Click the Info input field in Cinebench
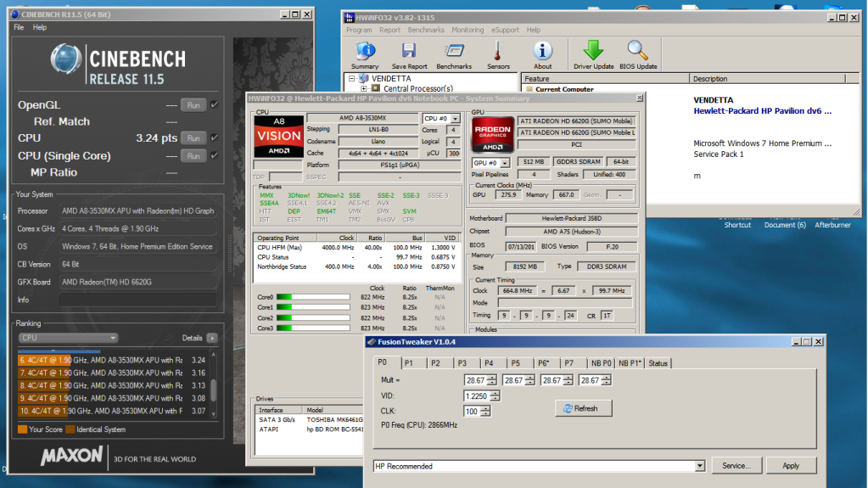Image resolution: width=868 pixels, height=488 pixels. tap(137, 300)
